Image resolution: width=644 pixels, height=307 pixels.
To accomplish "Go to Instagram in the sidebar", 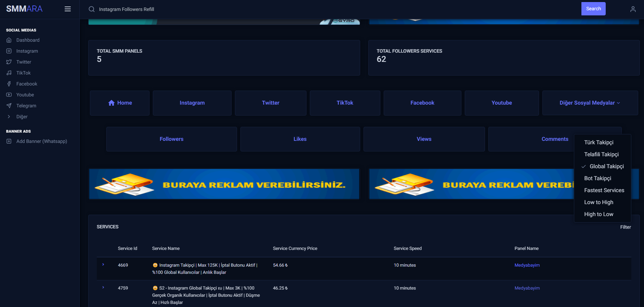I will [x=27, y=51].
